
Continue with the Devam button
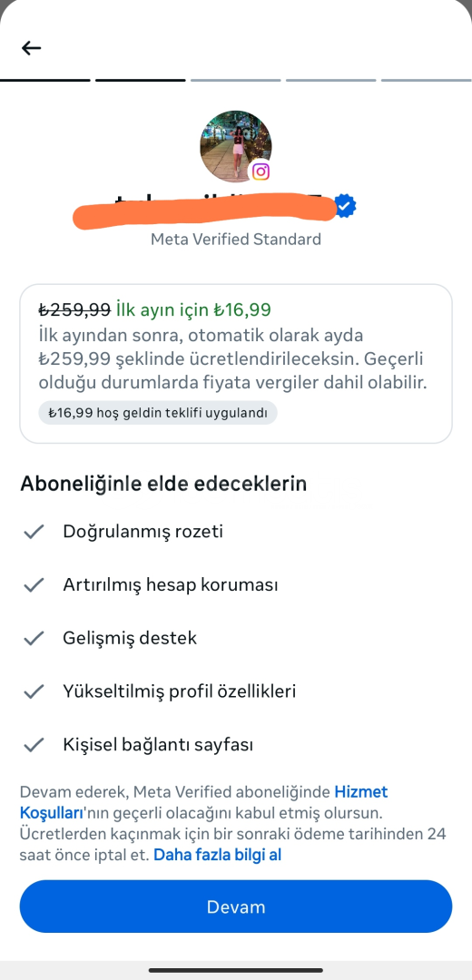(x=236, y=906)
